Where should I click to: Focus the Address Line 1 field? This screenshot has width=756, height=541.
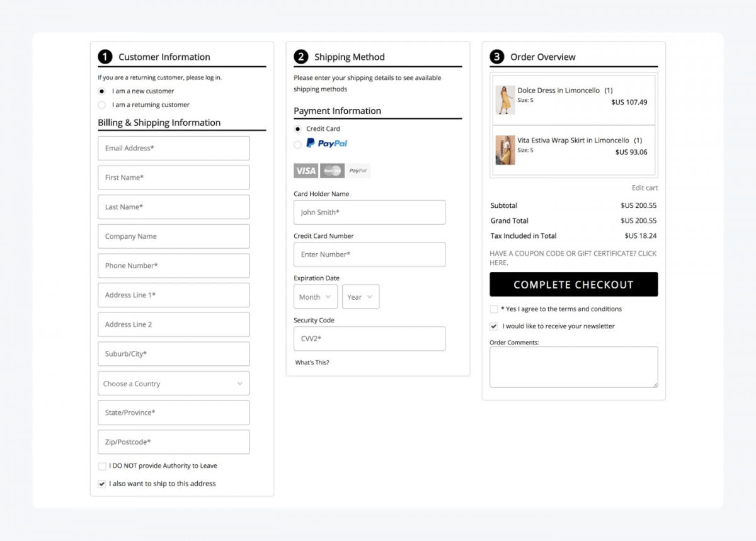174,295
